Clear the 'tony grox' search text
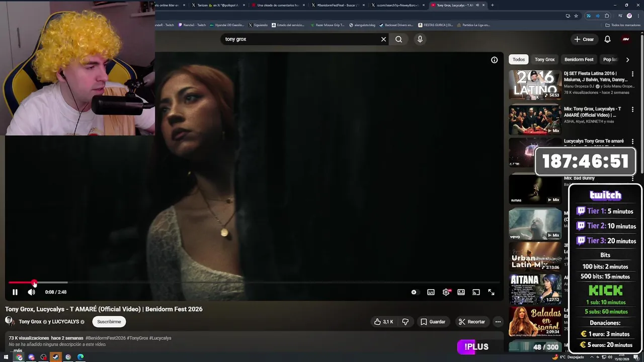This screenshot has height=362, width=644. (383, 39)
